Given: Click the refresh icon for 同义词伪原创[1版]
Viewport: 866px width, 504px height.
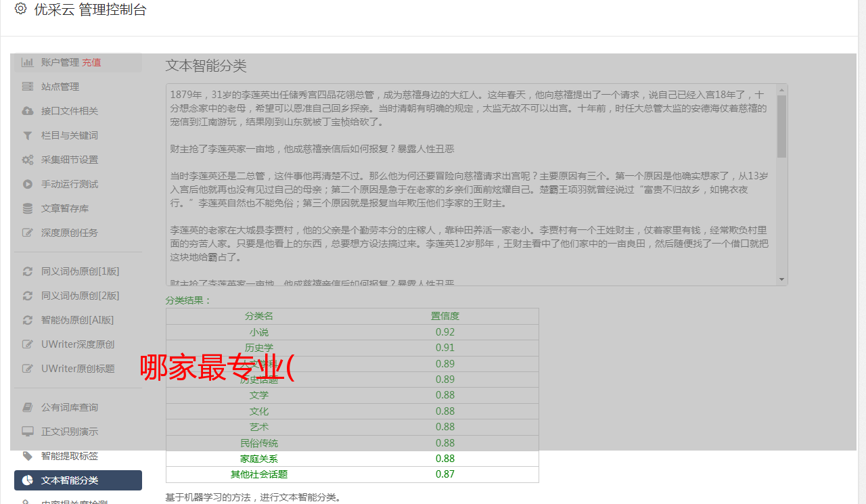Looking at the screenshot, I should (28, 271).
